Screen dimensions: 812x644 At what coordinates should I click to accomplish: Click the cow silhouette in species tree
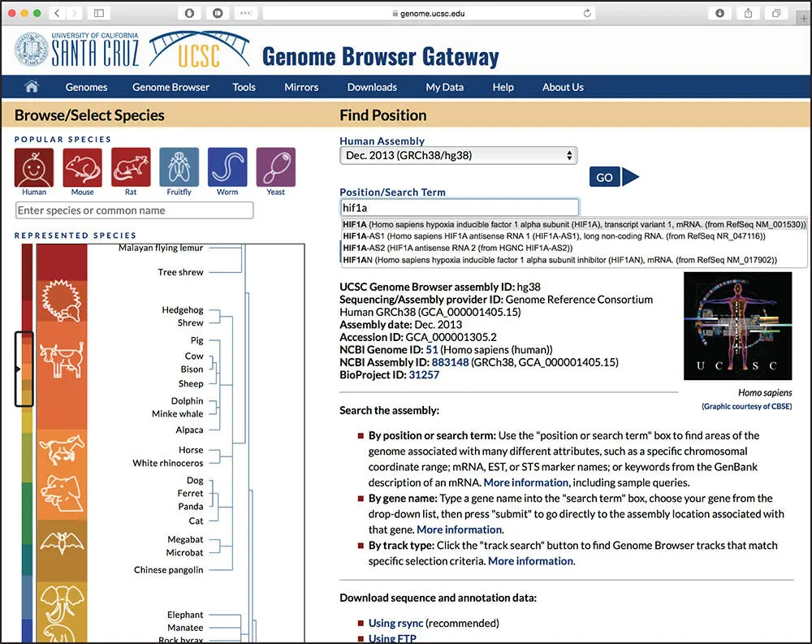point(61,359)
